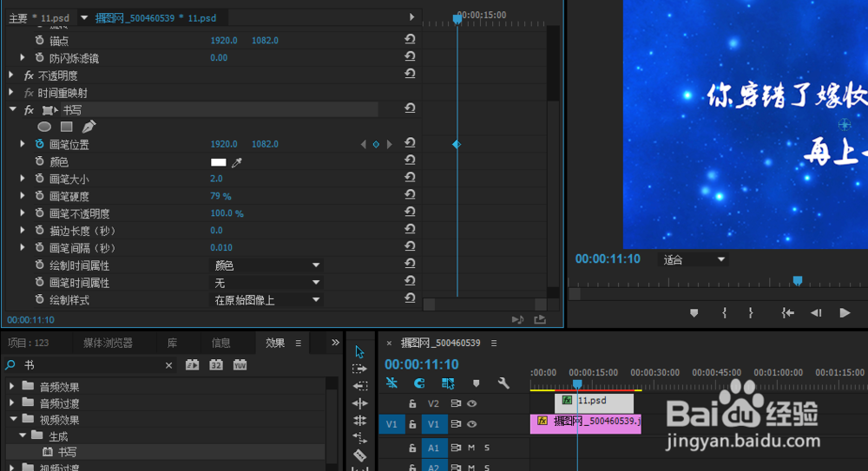
Task: Collapse the 书写 effect properties
Action: click(x=13, y=109)
